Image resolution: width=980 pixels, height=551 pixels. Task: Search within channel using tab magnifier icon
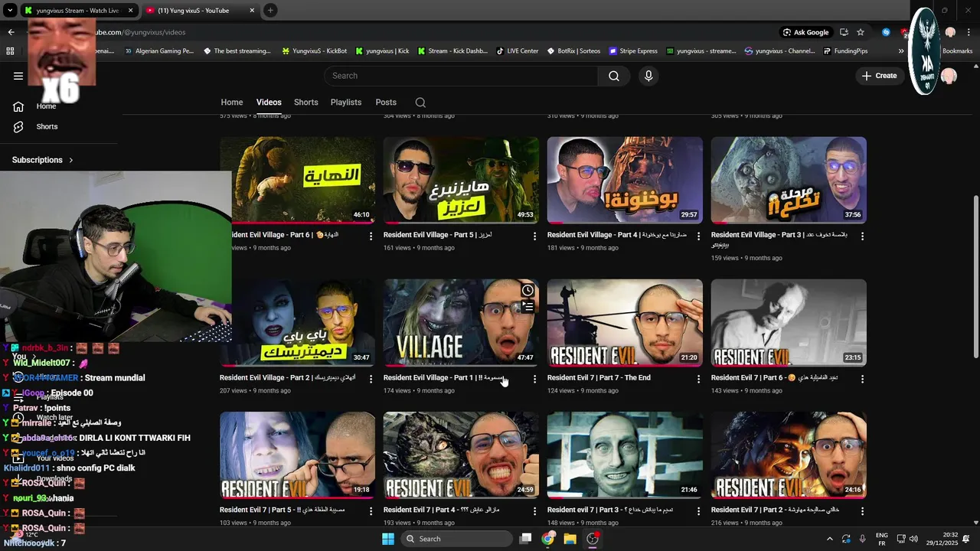420,103
